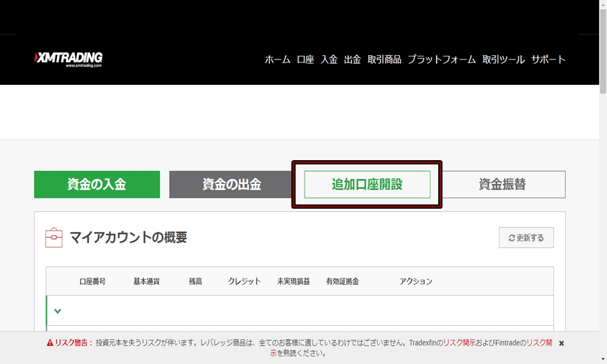This screenshot has height=364, width=607.
Task: Open the 出金 navigation menu
Action: click(352, 59)
